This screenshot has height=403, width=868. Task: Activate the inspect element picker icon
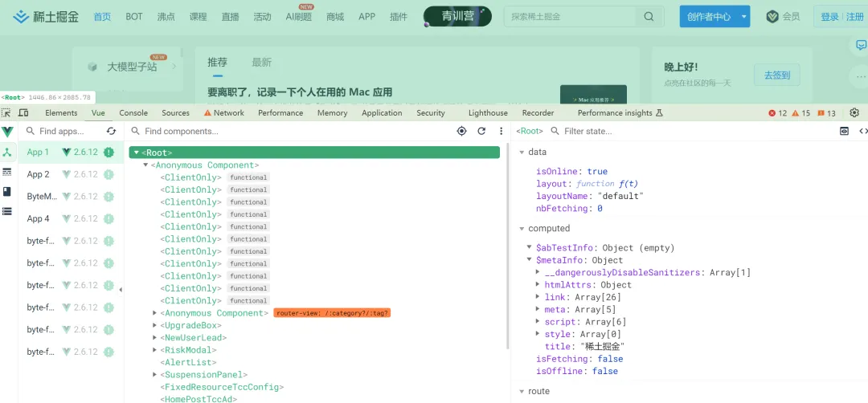[6, 112]
